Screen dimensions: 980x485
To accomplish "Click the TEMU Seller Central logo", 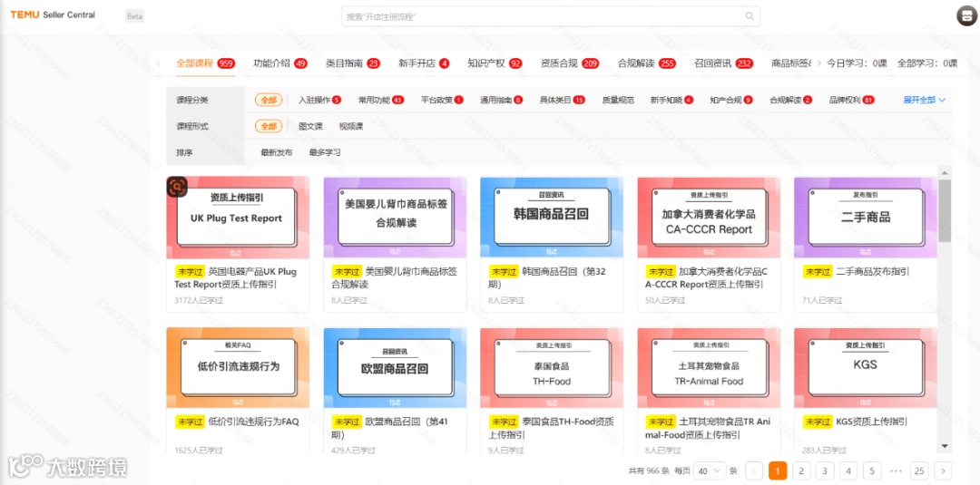I will point(53,15).
